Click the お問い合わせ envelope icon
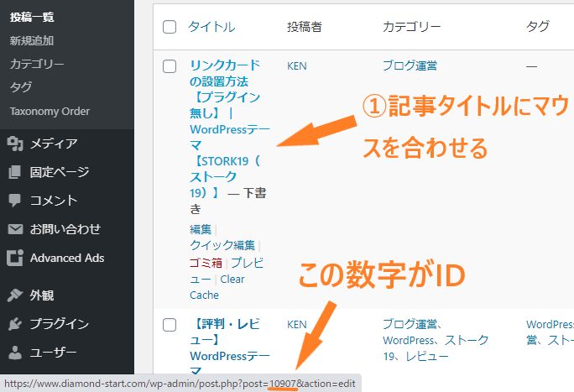The height and width of the screenshot is (392, 574). tap(15, 229)
